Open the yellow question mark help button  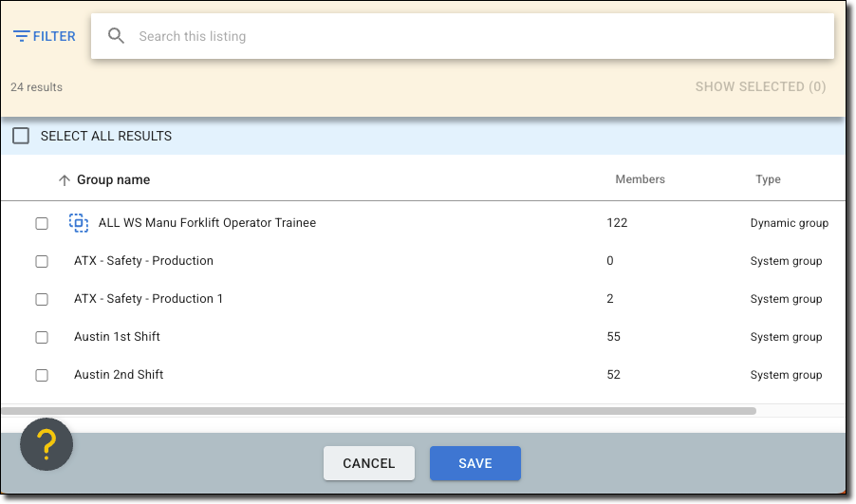click(47, 444)
